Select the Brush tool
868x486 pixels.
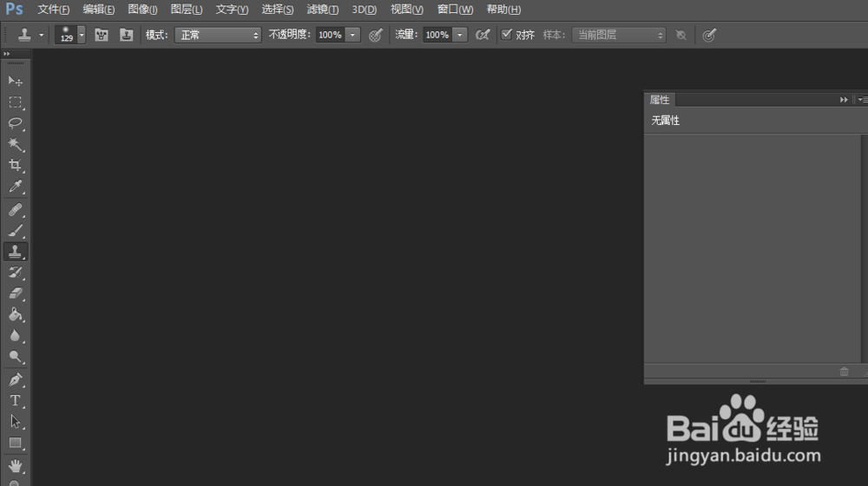15,231
